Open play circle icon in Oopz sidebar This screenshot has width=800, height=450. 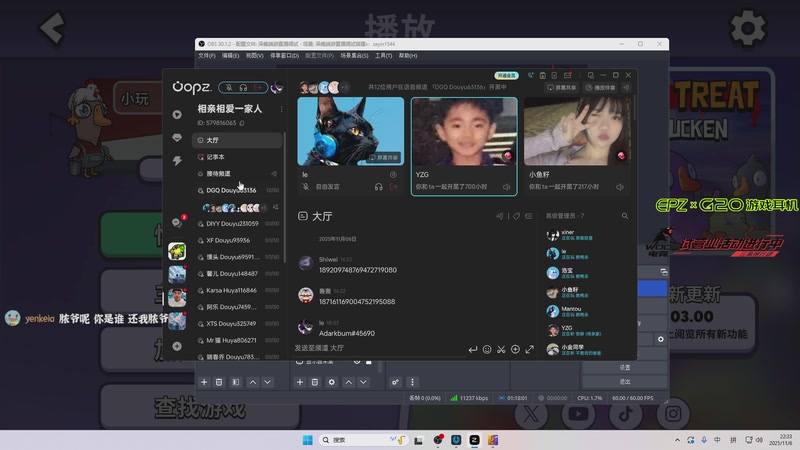click(x=177, y=114)
